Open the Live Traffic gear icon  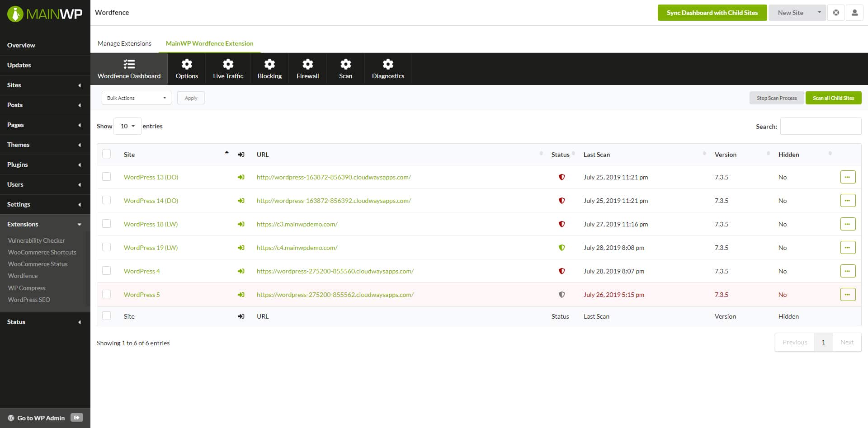(228, 64)
